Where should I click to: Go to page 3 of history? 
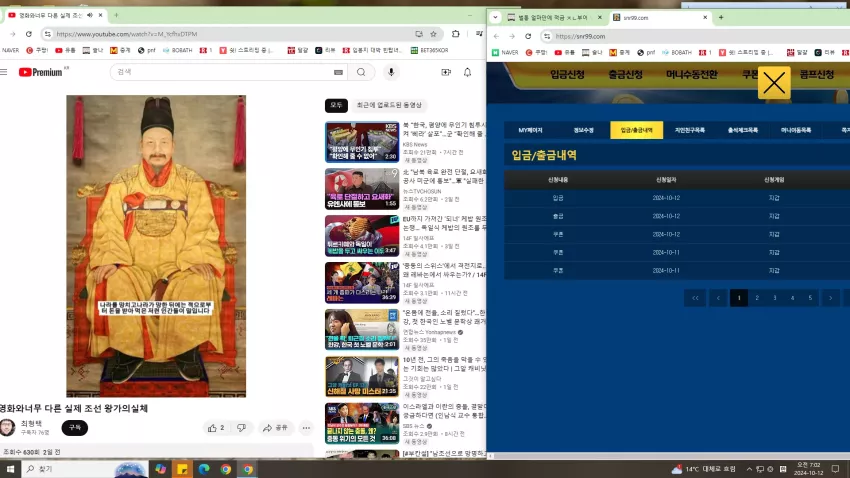(775, 298)
